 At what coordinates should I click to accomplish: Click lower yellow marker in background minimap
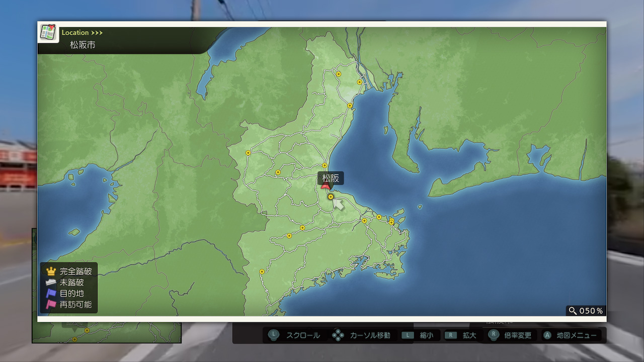pyautogui.click(x=74, y=339)
